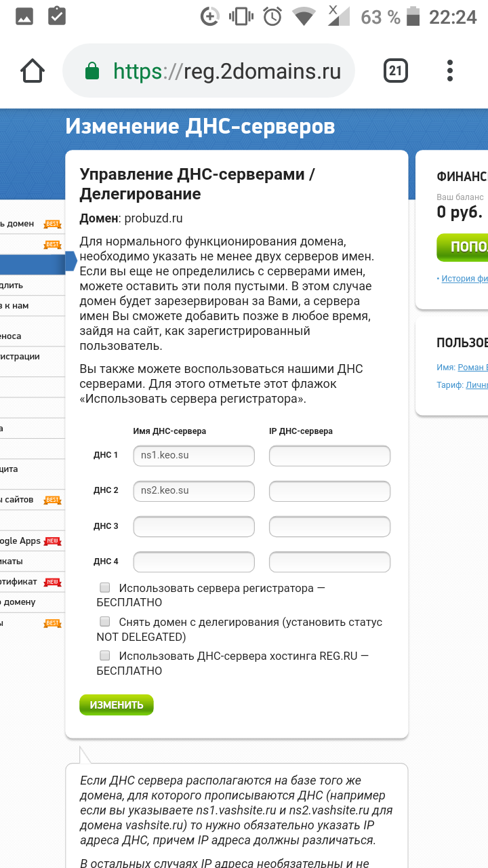Viewport: 488px width, 868px height.
Task: Click the ДНС 2 IP address field
Action: coord(329,491)
